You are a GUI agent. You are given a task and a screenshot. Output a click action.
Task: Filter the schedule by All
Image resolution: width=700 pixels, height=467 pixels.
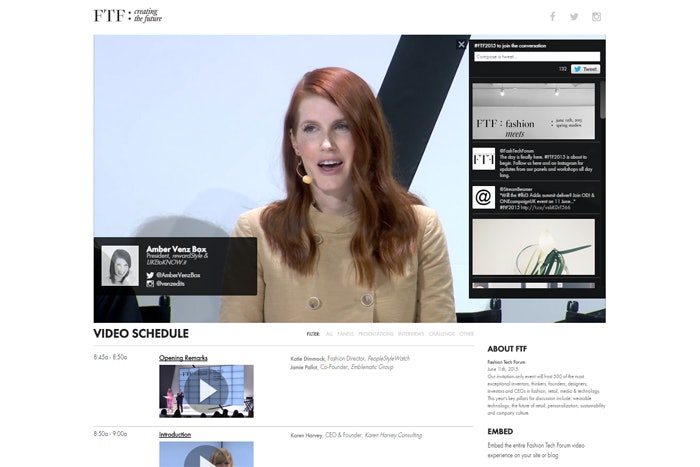coord(329,334)
